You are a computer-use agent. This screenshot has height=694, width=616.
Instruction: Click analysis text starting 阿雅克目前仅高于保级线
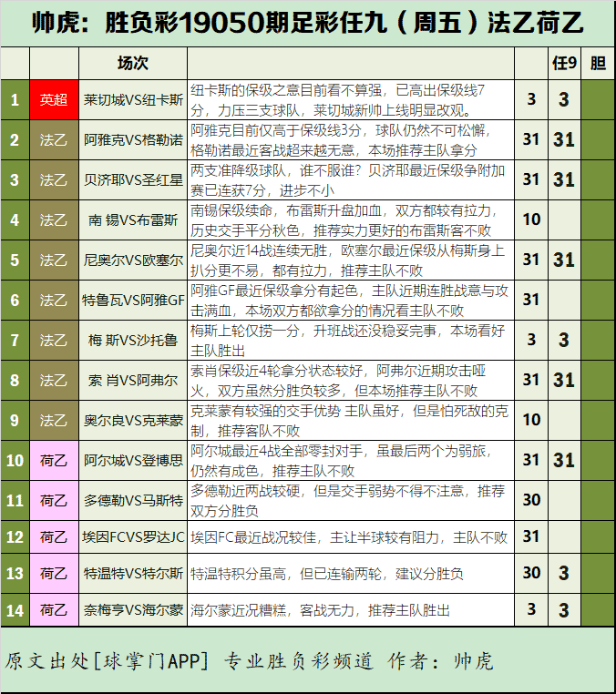click(341, 140)
